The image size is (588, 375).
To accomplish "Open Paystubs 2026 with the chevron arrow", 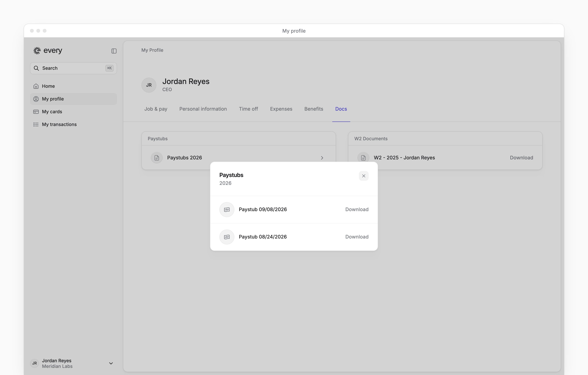I will click(322, 158).
